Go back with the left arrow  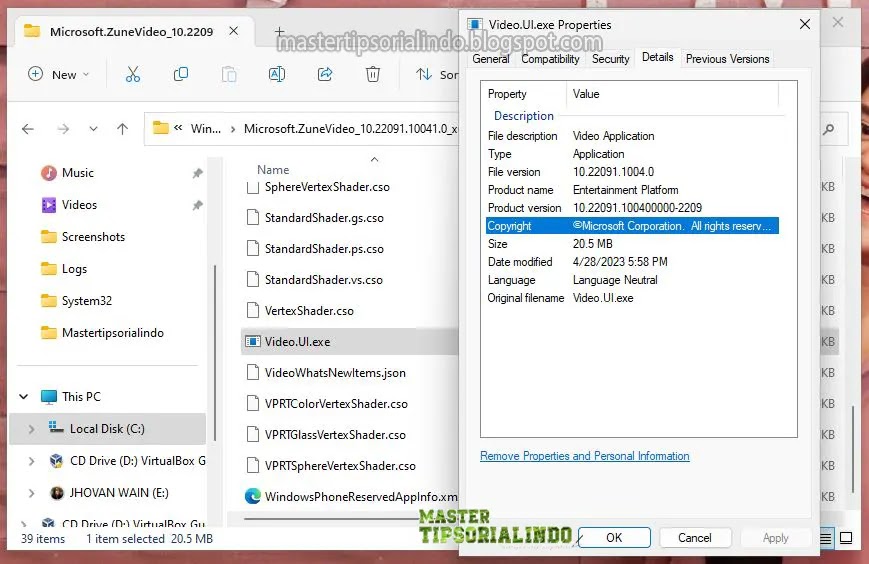[28, 129]
